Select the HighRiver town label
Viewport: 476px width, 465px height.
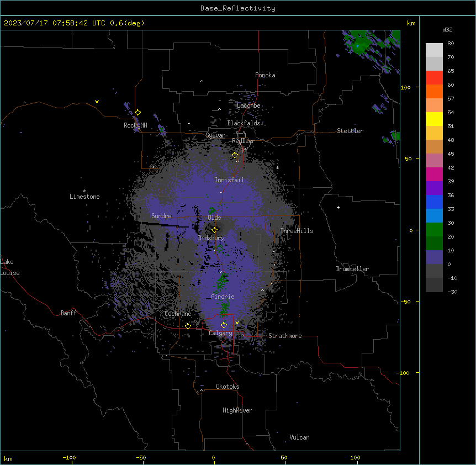click(x=237, y=410)
